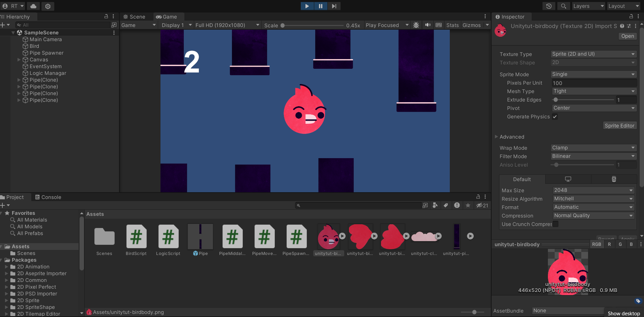The image size is (644, 317).
Task: Toggle hidden packages visibility icon showing 21
Action: coord(482,205)
